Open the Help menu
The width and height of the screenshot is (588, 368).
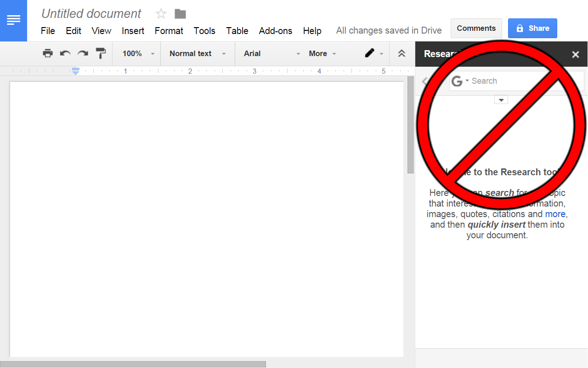(x=312, y=31)
